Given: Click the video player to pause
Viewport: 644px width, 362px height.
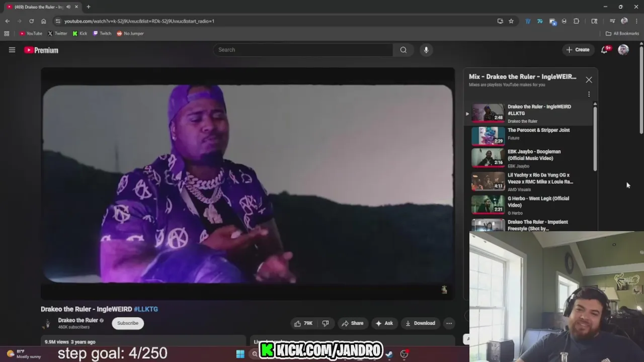Looking at the screenshot, I should point(248,184).
